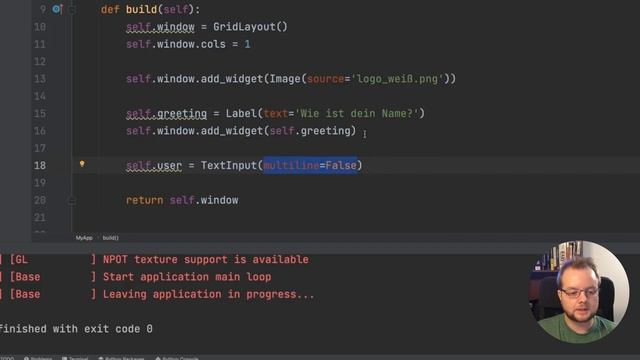Select the build() breadcrumb
The width and height of the screenshot is (640, 360).
point(110,238)
